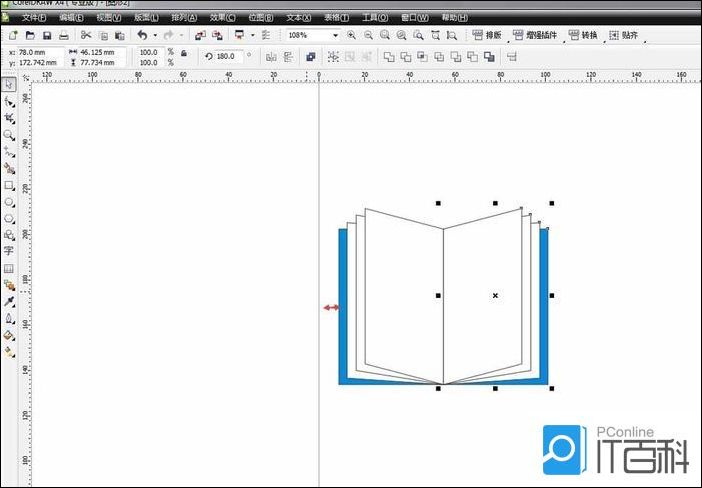Click the 增强插件 toolbar button
Screen dimensions: 702x488
coord(535,35)
